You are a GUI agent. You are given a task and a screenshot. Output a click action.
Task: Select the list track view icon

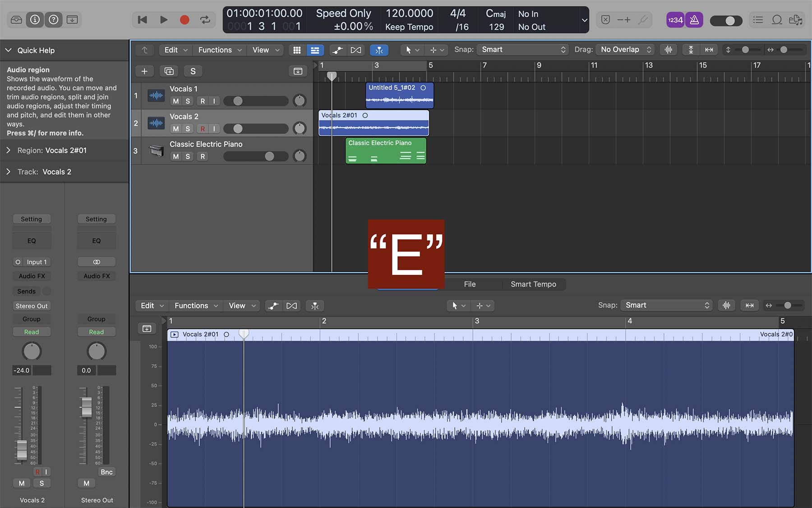coord(315,50)
